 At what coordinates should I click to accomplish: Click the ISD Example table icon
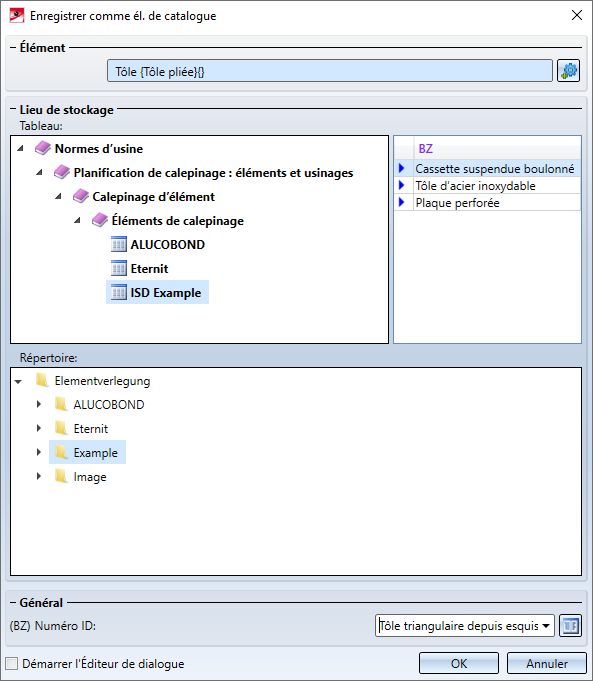click(x=119, y=292)
